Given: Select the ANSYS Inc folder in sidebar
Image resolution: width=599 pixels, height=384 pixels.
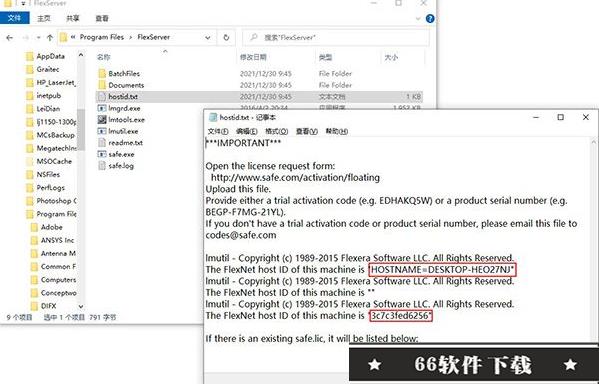Looking at the screenshot, I should [x=57, y=240].
